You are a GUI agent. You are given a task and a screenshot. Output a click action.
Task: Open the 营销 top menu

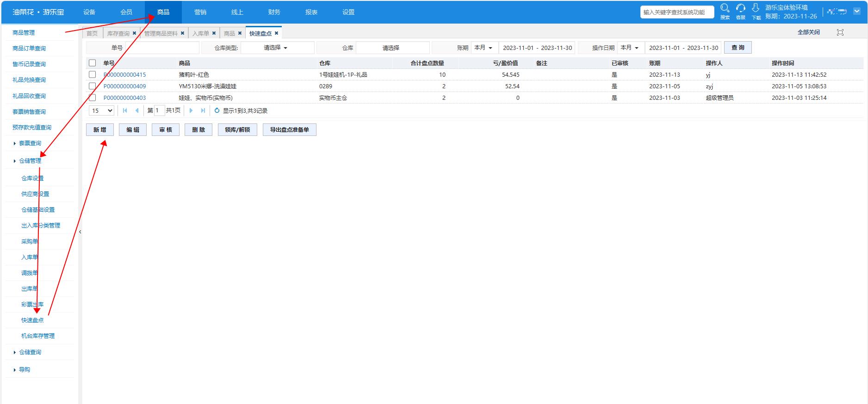click(x=200, y=12)
